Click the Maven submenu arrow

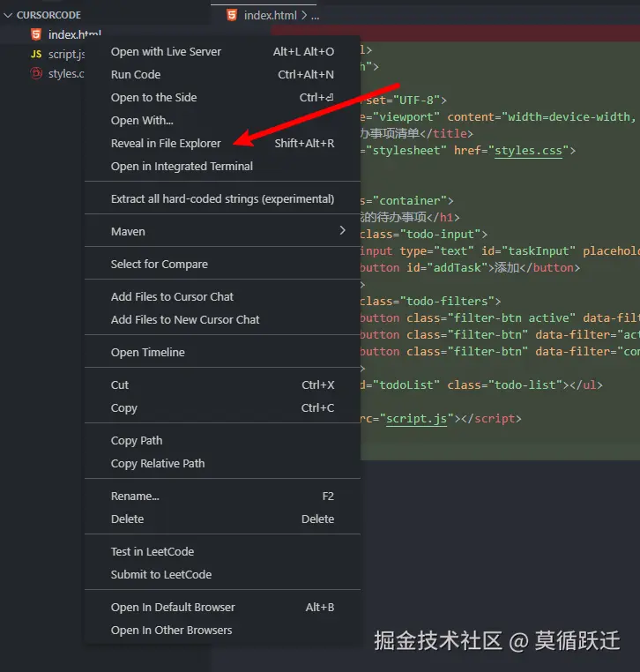[x=342, y=230]
